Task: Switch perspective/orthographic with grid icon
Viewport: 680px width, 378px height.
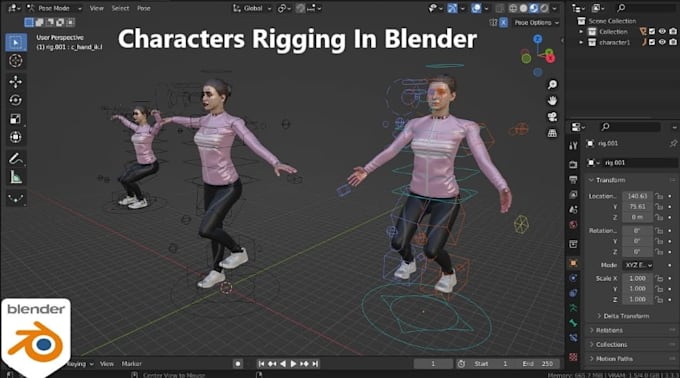Action: [552, 133]
